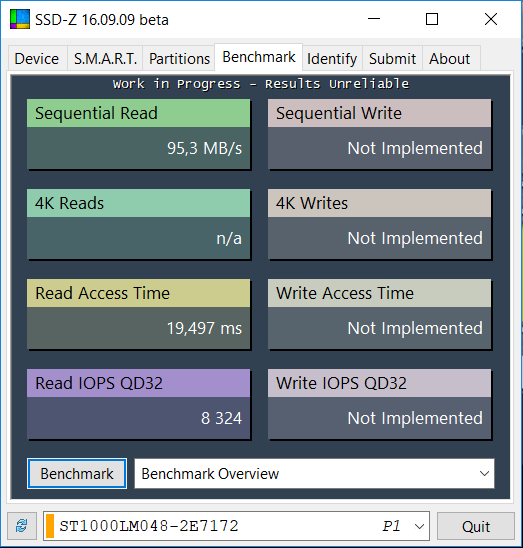This screenshot has width=523, height=548.
Task: Expand the drive selector arrow
Action: 419,526
